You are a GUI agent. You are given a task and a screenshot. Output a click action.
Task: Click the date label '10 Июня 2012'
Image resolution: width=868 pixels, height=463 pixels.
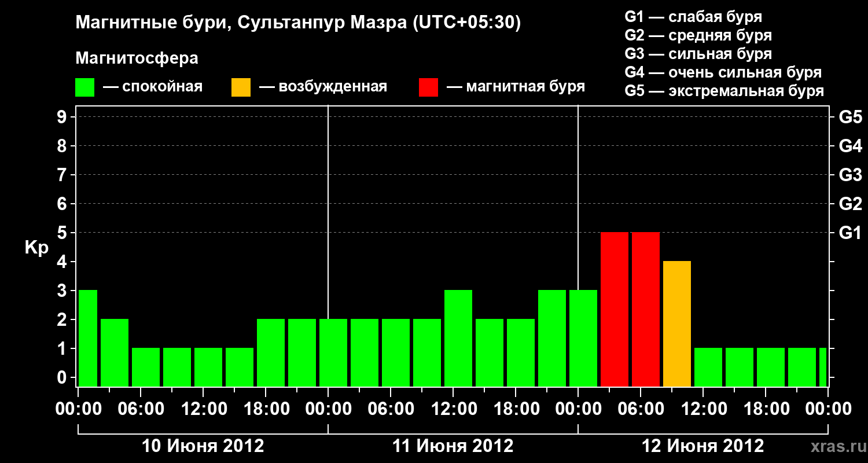203,446
